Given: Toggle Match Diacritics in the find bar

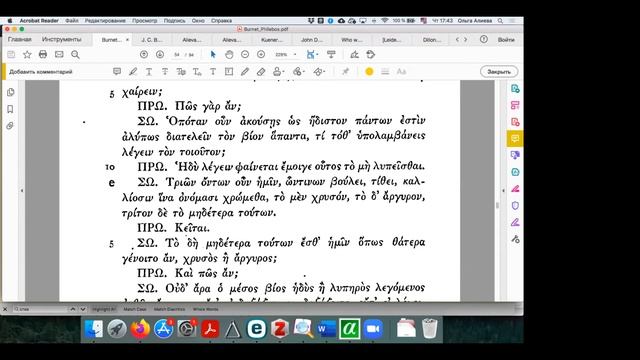Looking at the screenshot, I should [169, 309].
